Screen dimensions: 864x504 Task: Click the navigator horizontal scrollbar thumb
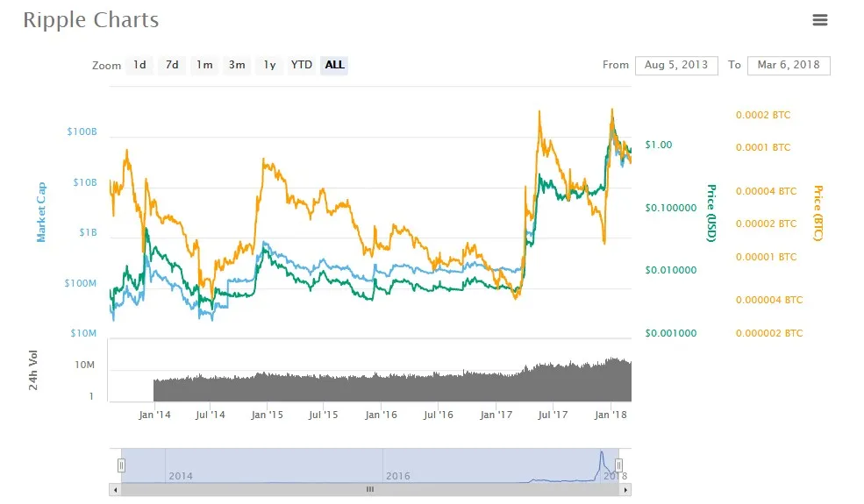370,489
